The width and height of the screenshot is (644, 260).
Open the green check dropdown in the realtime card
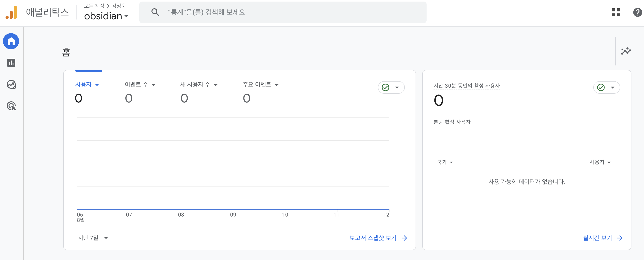[607, 87]
